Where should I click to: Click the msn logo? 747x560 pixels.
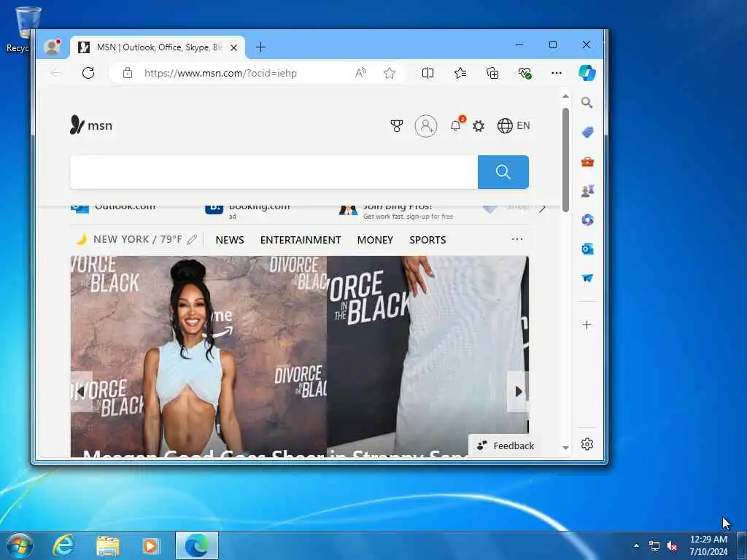(x=91, y=125)
